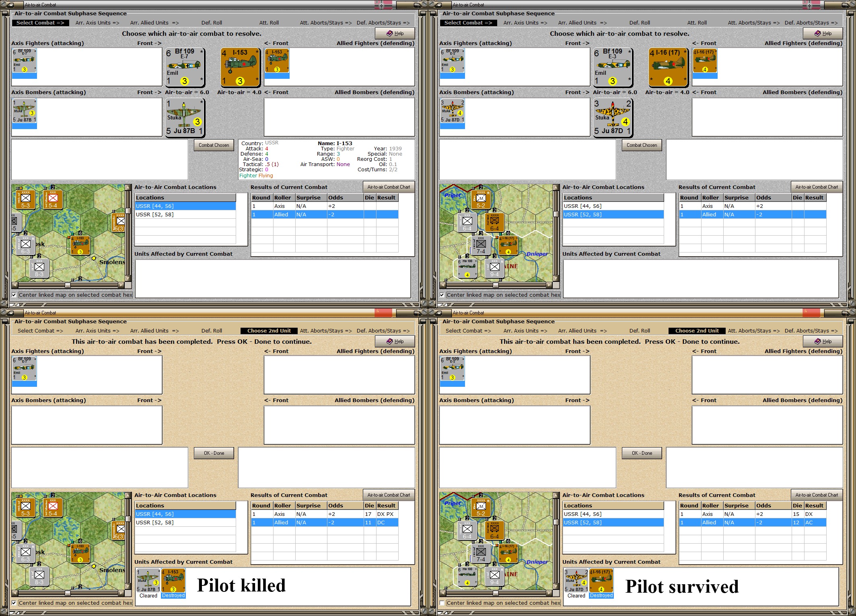Screen dimensions: 856x616
Task: Select the large Ju 87B Stuka counter in top-left window
Action: pyautogui.click(x=185, y=117)
